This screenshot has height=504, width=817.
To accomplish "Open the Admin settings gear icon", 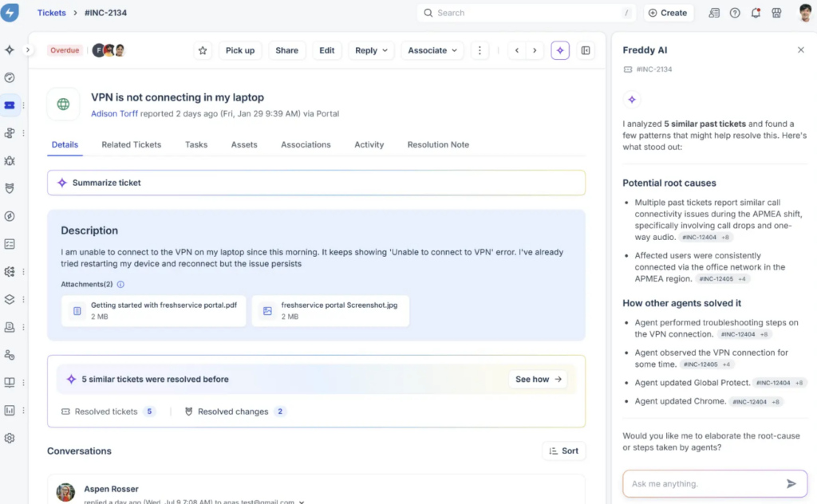I will point(10,438).
